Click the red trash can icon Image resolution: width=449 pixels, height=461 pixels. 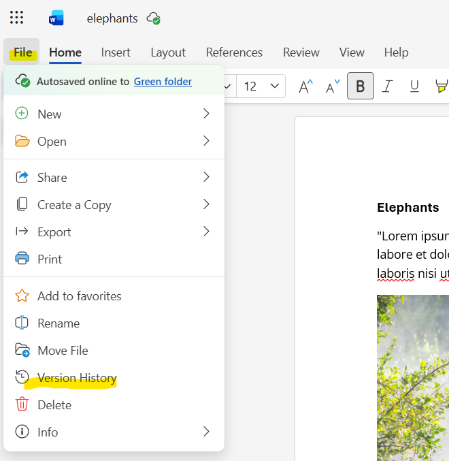coord(22,404)
